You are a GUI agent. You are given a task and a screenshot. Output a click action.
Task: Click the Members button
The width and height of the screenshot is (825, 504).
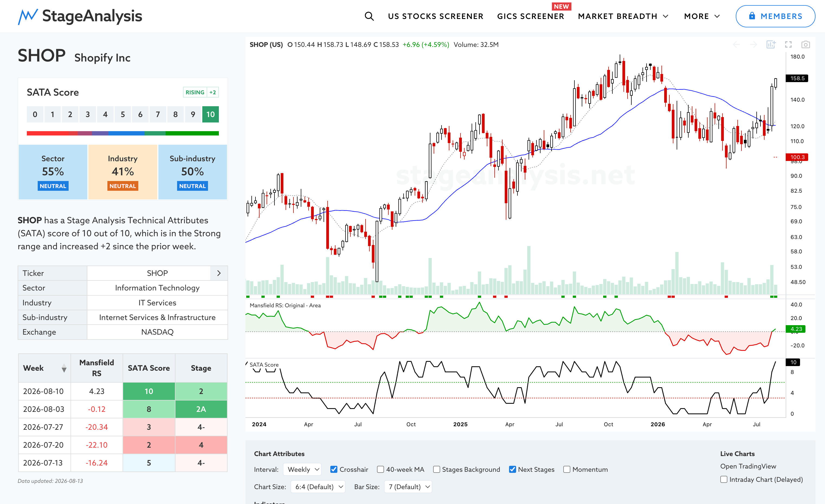(775, 16)
